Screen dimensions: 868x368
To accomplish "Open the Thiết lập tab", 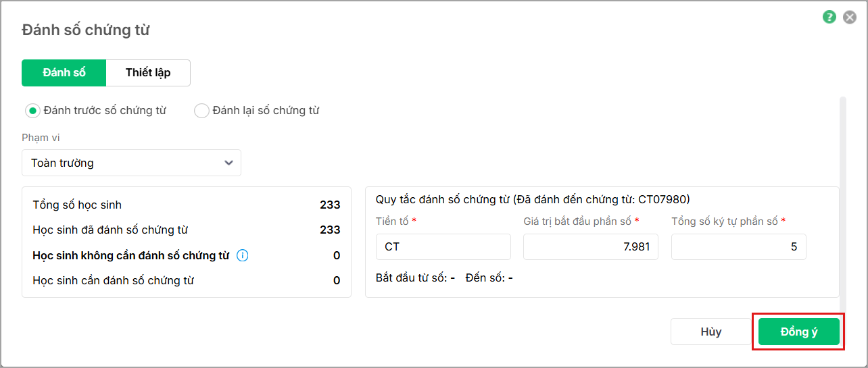I will point(148,73).
